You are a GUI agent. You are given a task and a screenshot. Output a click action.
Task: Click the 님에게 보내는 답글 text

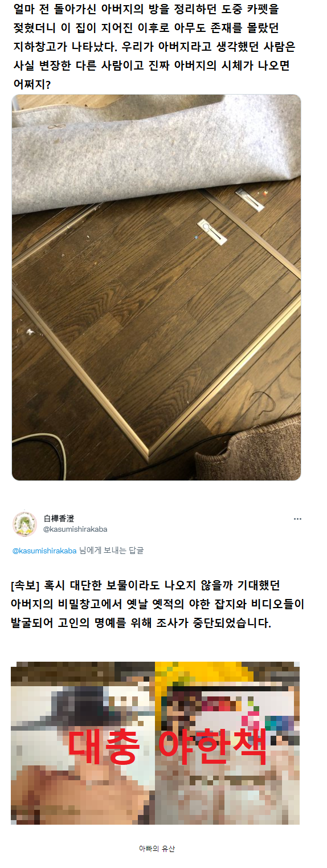(111, 551)
